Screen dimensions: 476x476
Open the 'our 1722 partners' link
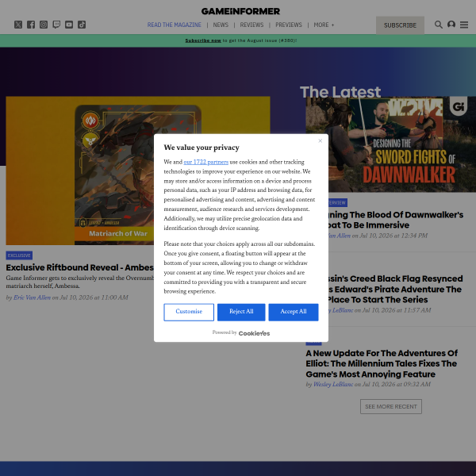click(205, 162)
